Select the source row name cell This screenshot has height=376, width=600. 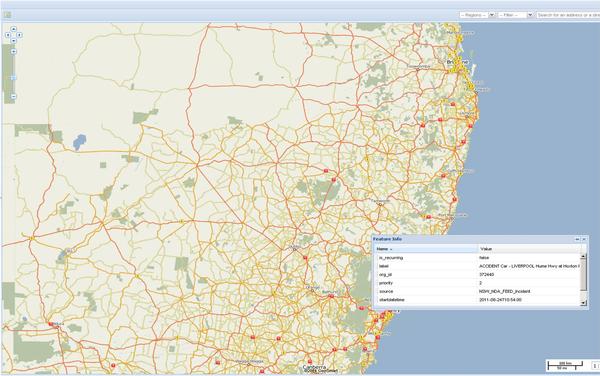coord(426,291)
